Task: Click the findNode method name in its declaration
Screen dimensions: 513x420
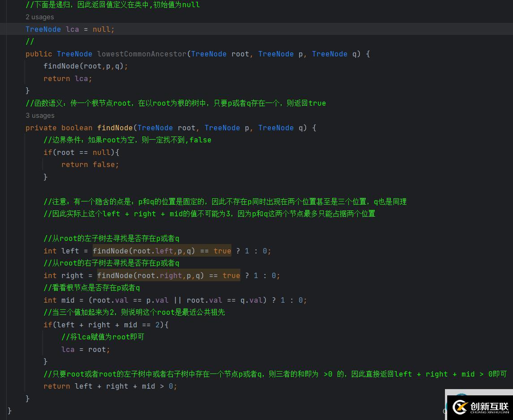Action: point(115,128)
